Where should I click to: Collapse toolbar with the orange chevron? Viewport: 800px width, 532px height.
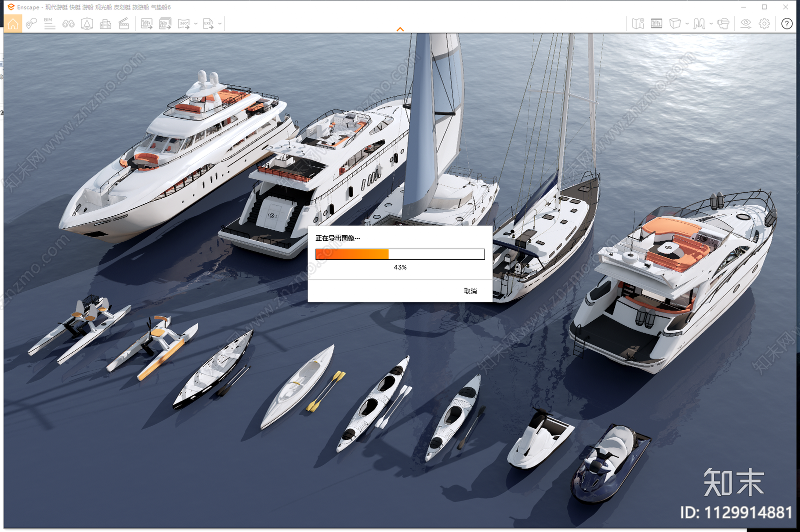[400, 29]
